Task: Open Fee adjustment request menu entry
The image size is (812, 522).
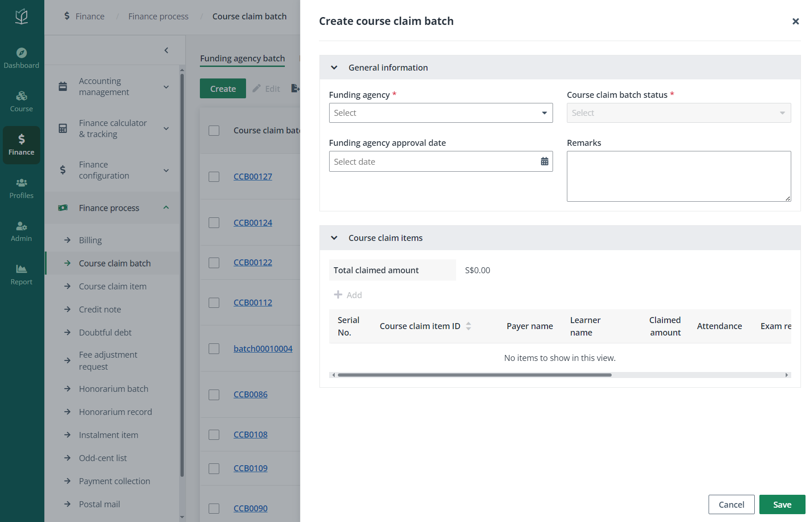Action: [x=108, y=360]
